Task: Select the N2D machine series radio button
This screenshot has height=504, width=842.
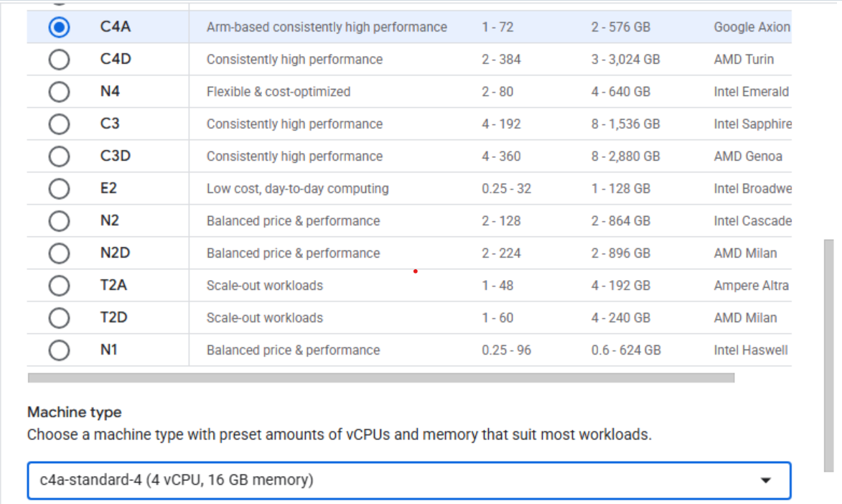Action: click(59, 253)
